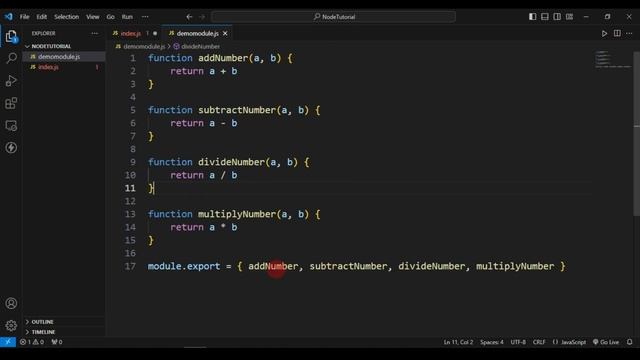Open the Explorer view in activity bar

point(11,36)
